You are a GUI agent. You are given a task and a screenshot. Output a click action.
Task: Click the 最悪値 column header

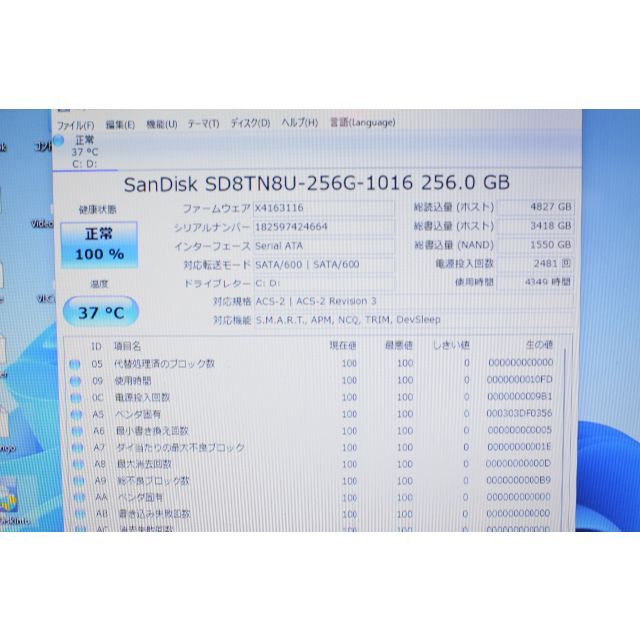[x=399, y=346]
